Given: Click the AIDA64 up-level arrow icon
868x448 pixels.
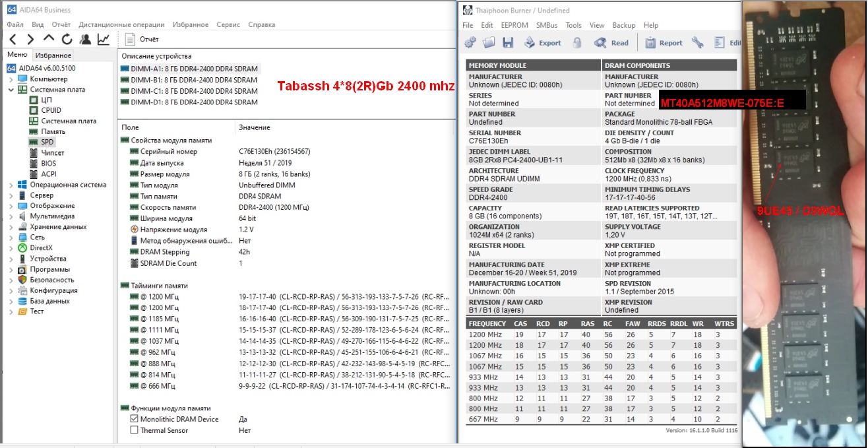Looking at the screenshot, I should pyautogui.click(x=49, y=39).
